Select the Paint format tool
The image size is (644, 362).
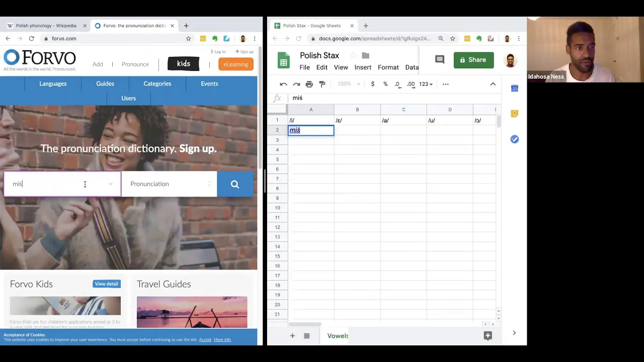pos(323,84)
